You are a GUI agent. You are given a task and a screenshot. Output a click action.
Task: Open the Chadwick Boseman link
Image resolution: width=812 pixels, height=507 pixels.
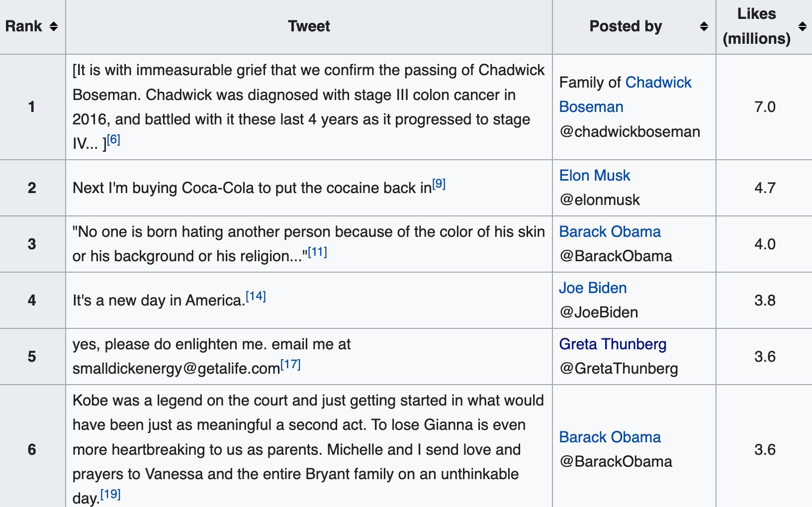point(625,95)
